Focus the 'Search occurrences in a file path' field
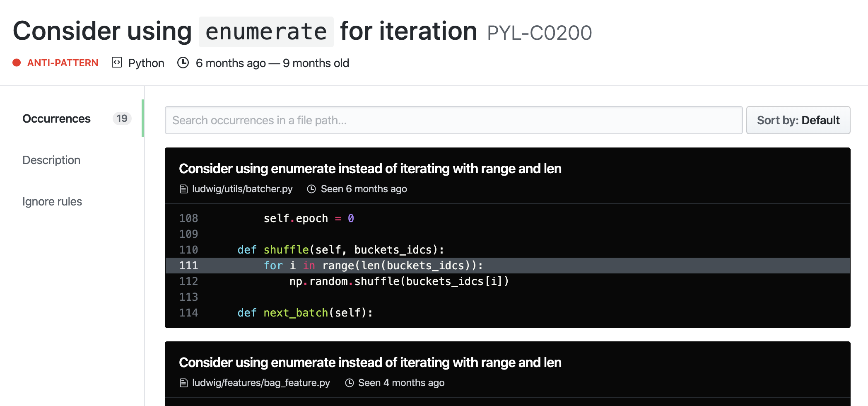868x406 pixels. (453, 120)
